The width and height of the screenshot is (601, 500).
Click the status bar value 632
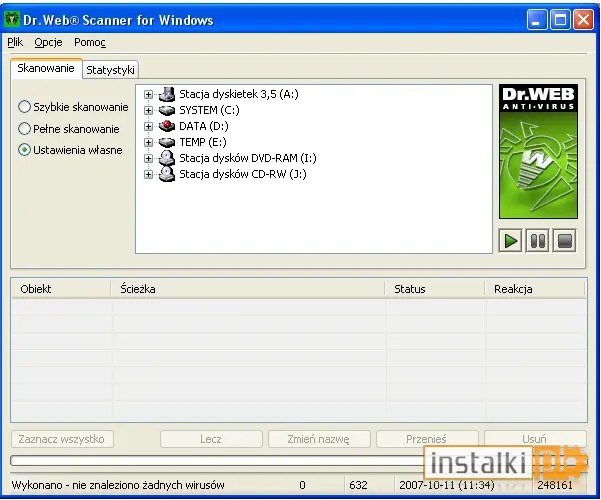(x=358, y=485)
